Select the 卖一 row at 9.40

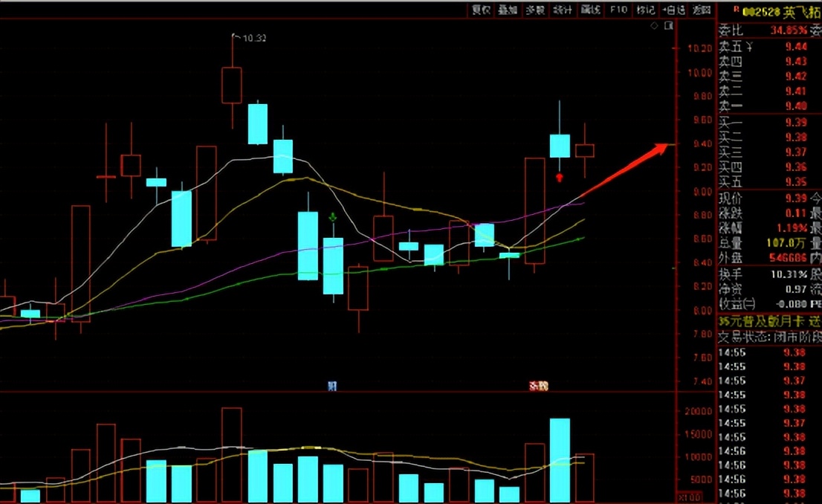[769, 106]
